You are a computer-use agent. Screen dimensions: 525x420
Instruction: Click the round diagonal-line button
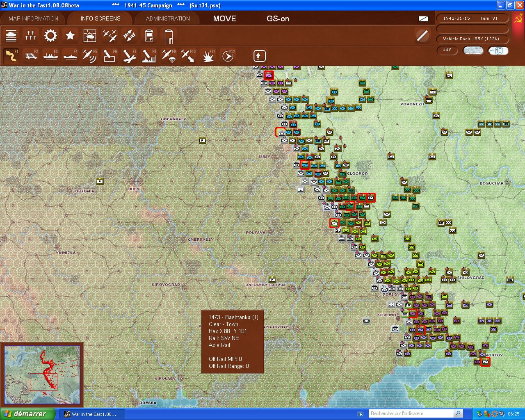click(422, 36)
